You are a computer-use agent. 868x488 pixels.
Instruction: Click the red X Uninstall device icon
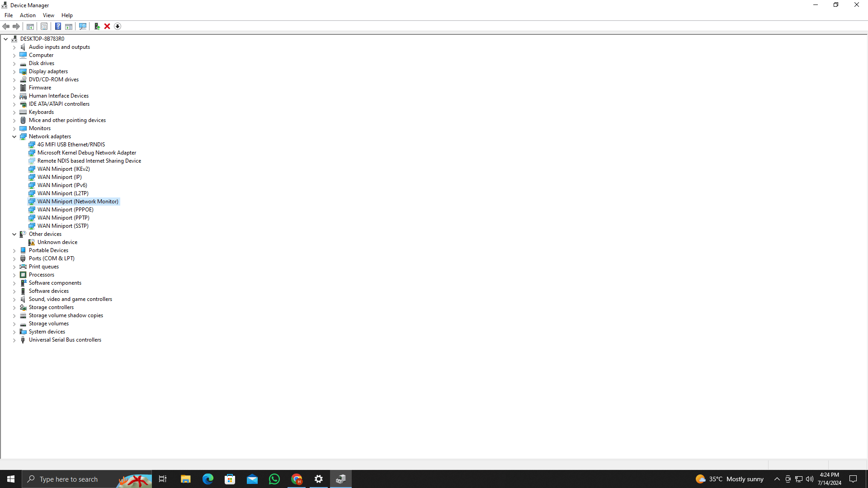(107, 26)
